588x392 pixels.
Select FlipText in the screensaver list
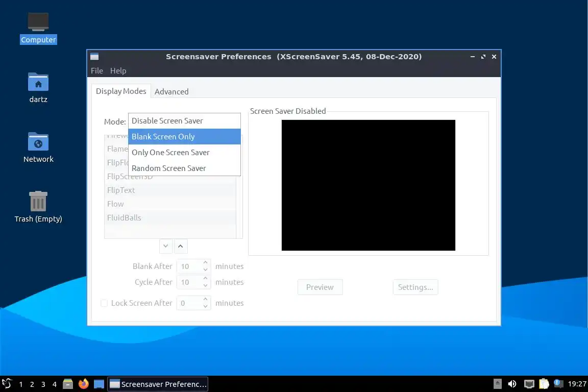pos(170,190)
